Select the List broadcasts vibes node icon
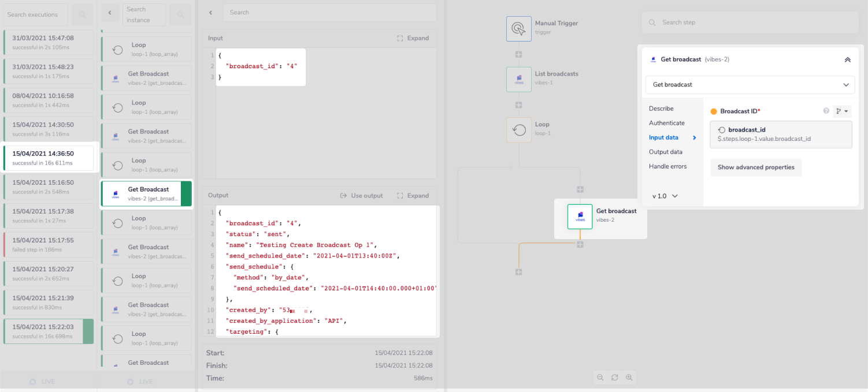The height and width of the screenshot is (392, 868). [518, 79]
